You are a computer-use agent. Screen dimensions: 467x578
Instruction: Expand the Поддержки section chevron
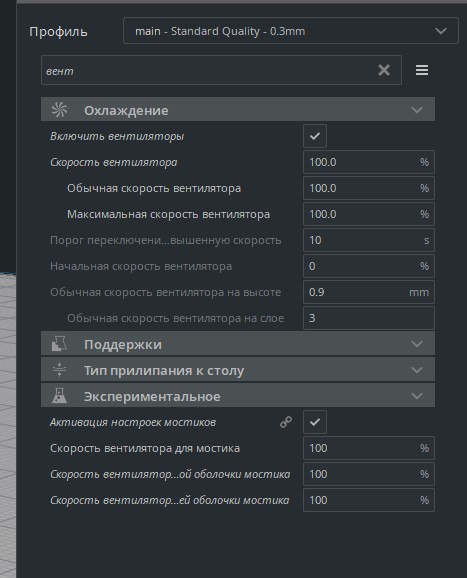(x=417, y=344)
